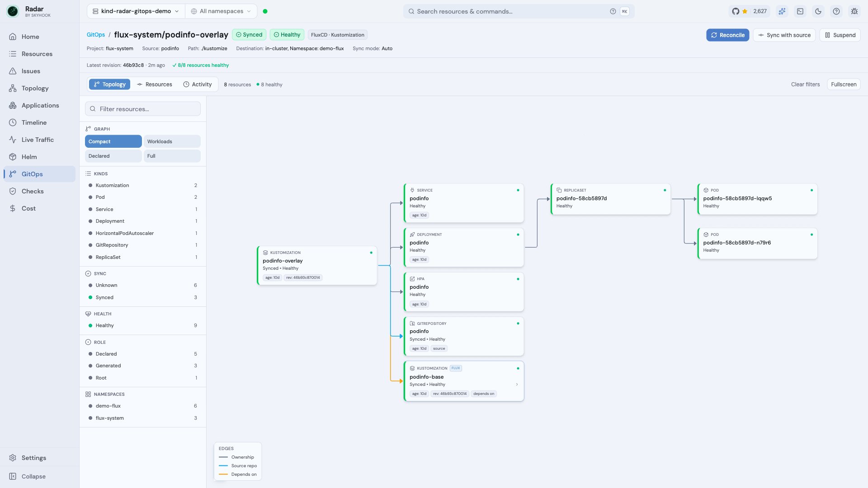Open Cost in the sidebar

[x=39, y=208]
